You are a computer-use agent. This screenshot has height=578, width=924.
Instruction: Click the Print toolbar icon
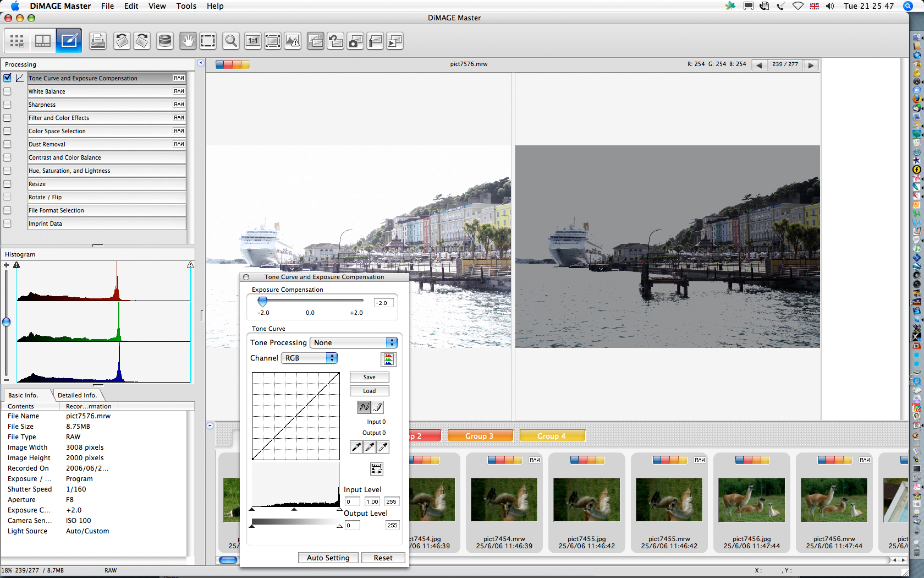[98, 41]
